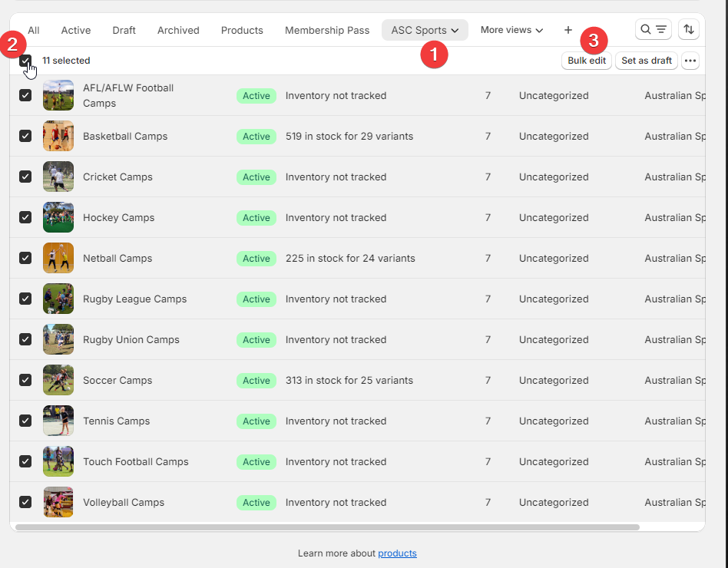Open Rugby Union Camps product thumbnail

coord(58,339)
